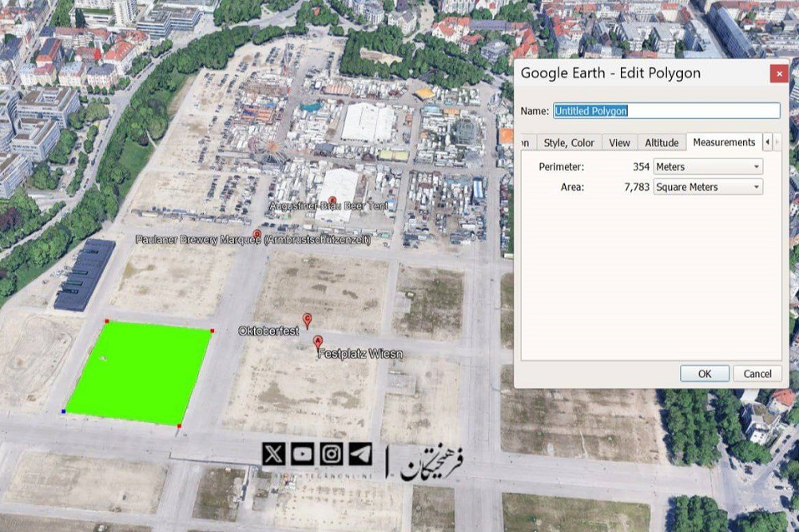Cancel the Edit Polygon dialog
Image resolution: width=799 pixels, height=532 pixels.
coord(757,374)
